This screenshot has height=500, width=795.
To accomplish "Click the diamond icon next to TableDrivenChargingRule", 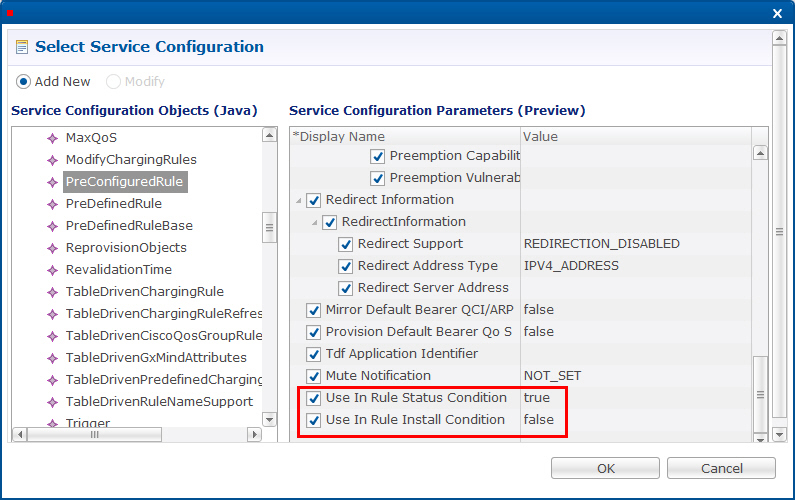I will (52, 292).
